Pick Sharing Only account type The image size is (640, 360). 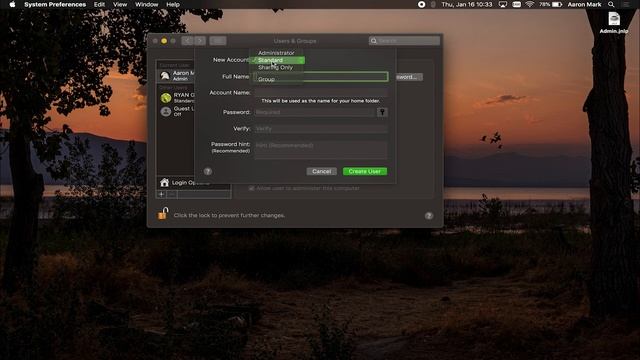click(x=276, y=67)
